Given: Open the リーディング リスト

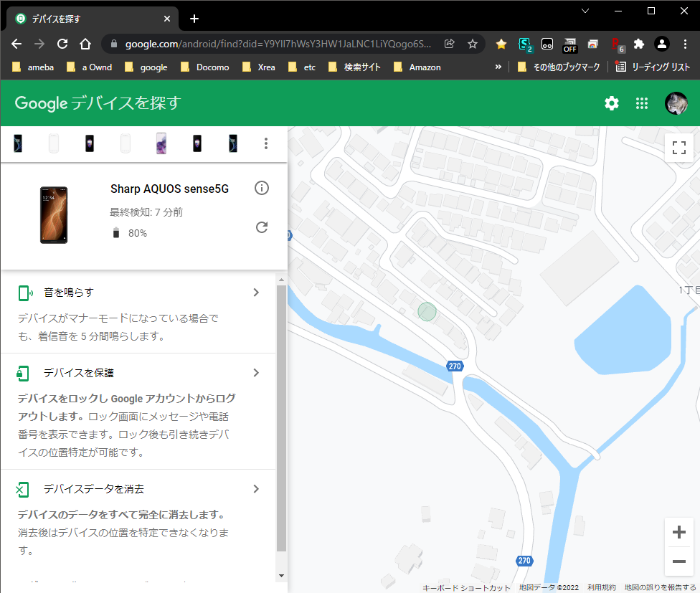Looking at the screenshot, I should coord(653,67).
